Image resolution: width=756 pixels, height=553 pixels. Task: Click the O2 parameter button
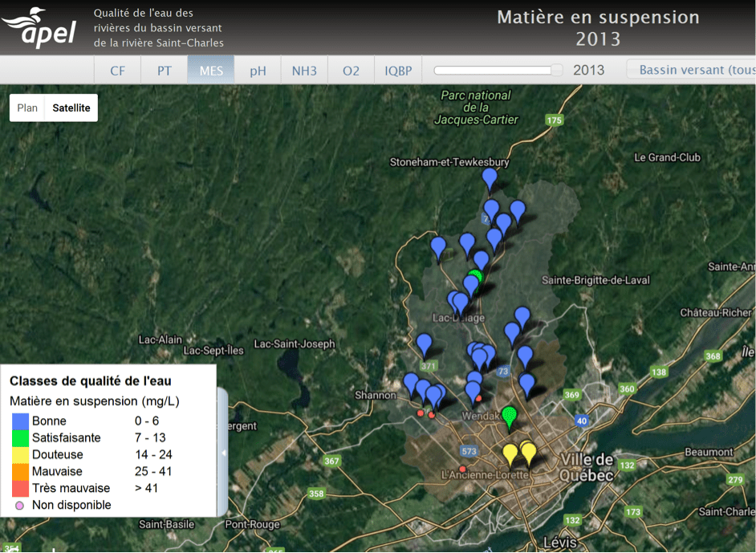pyautogui.click(x=351, y=71)
